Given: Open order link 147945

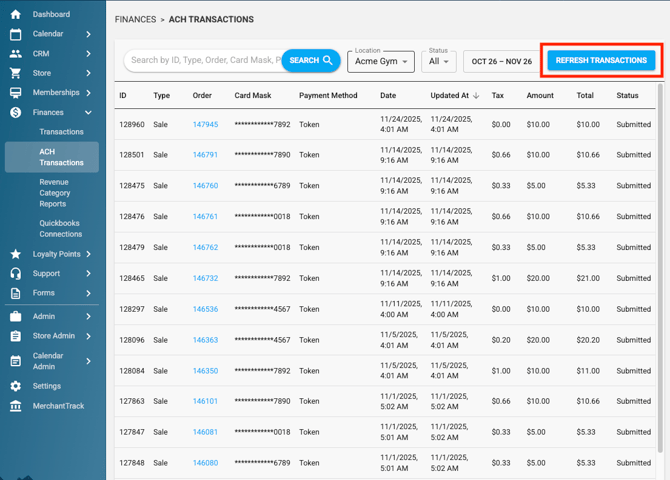Looking at the screenshot, I should click(x=205, y=125).
